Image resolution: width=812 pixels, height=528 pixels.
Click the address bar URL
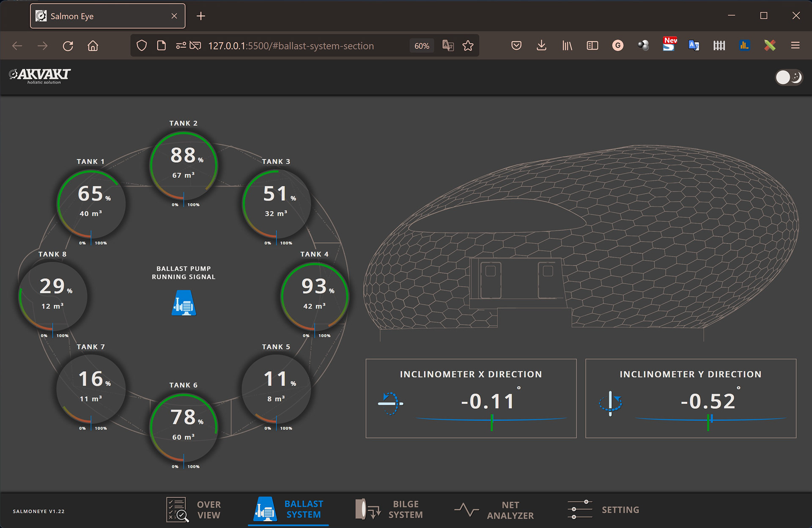pyautogui.click(x=291, y=46)
